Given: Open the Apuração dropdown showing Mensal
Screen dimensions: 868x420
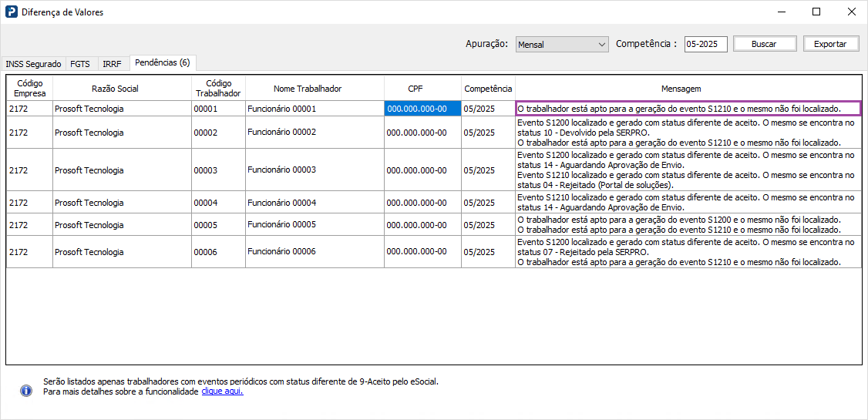Looking at the screenshot, I should (x=562, y=45).
